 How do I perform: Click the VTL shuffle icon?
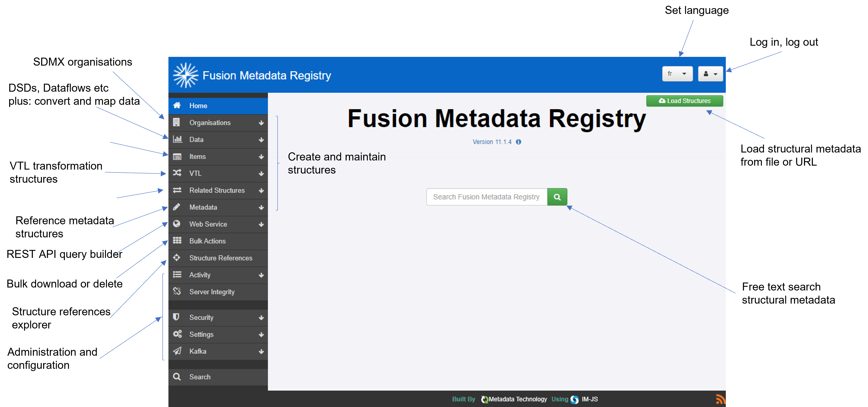177,173
